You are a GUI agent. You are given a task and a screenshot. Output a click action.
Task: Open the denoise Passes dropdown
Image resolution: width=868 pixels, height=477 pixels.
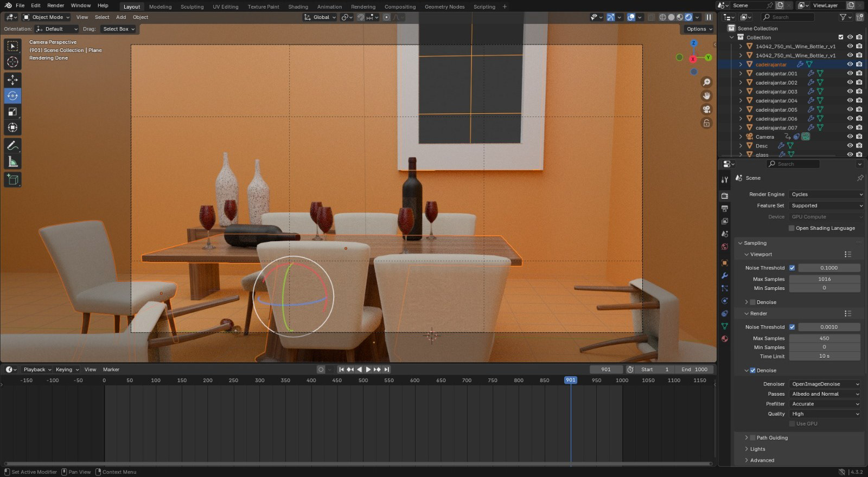825,394
